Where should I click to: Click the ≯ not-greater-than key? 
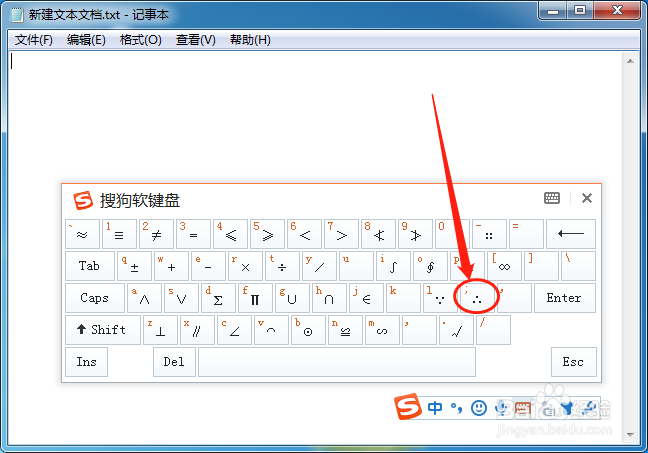point(415,234)
